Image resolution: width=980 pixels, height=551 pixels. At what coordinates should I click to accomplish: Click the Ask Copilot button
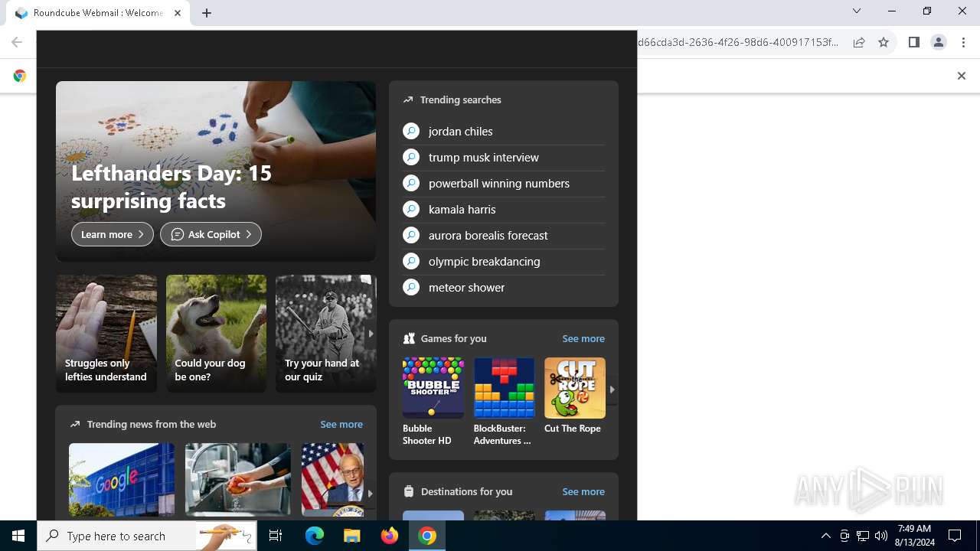[211, 234]
